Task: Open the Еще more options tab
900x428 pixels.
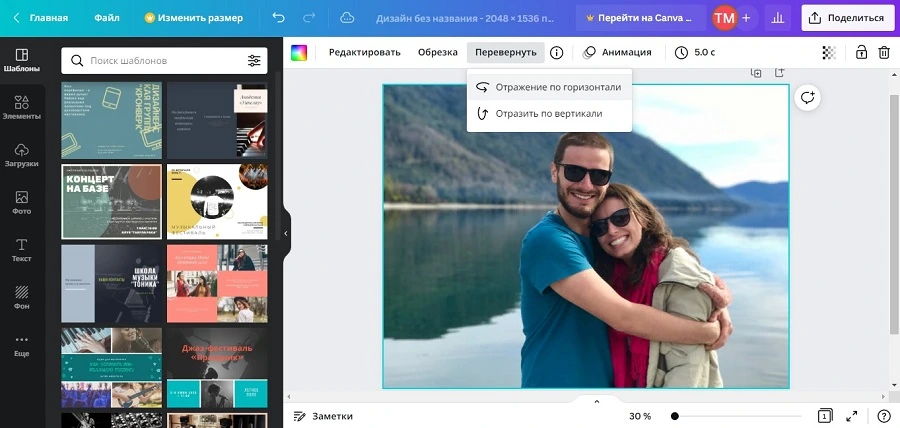Action: pos(21,346)
